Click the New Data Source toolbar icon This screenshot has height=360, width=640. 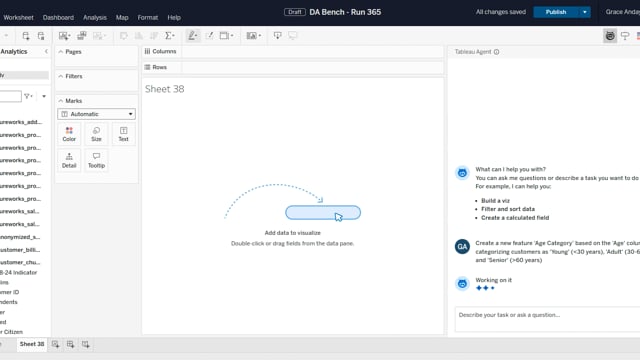[x=26, y=36]
